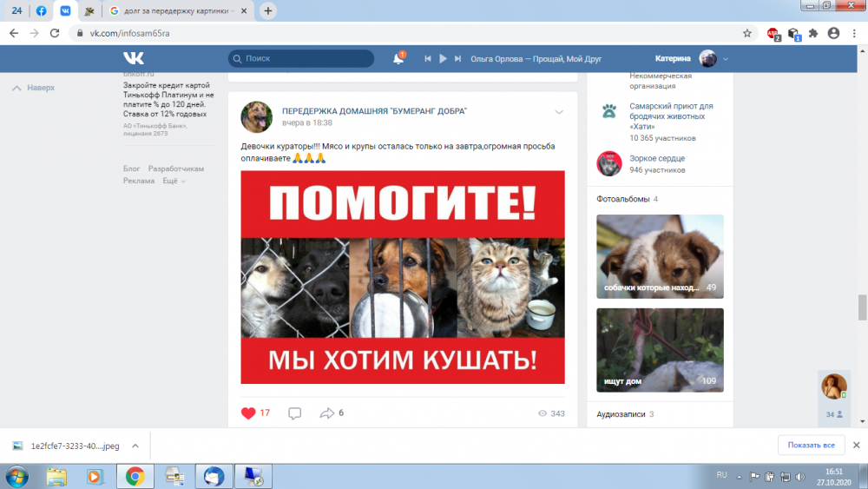Open ищут дом photo album

pyautogui.click(x=660, y=350)
